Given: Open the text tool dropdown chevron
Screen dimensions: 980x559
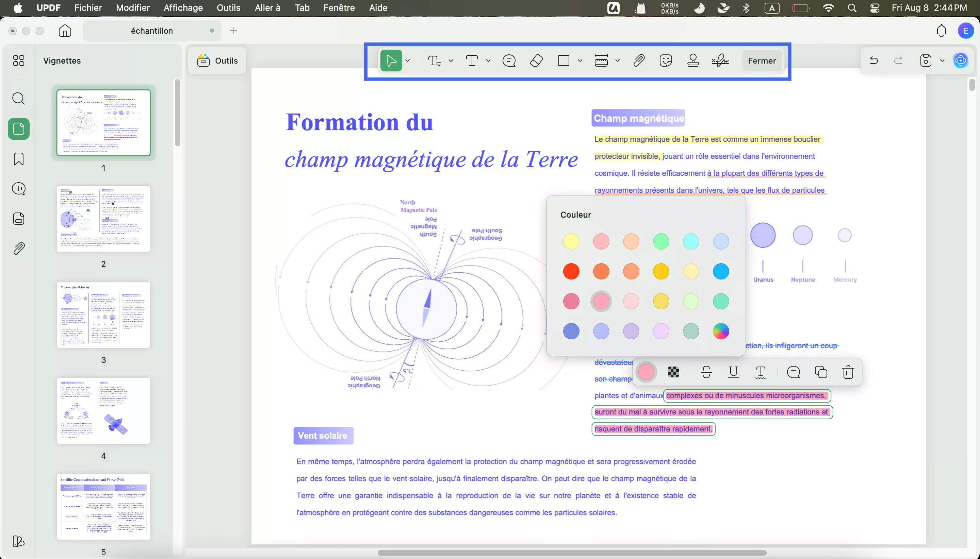Looking at the screenshot, I should pos(489,61).
